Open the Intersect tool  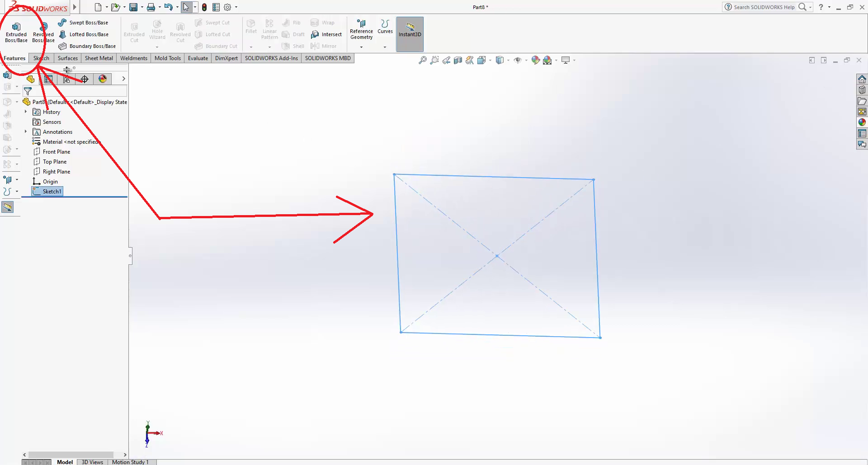click(326, 34)
